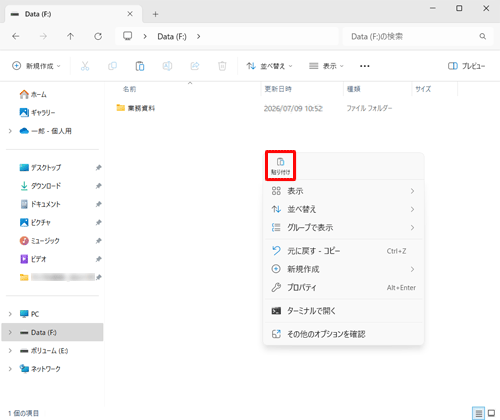The width and height of the screenshot is (500, 420).
Task: Click the refresh button in navigation bar
Action: (x=98, y=36)
